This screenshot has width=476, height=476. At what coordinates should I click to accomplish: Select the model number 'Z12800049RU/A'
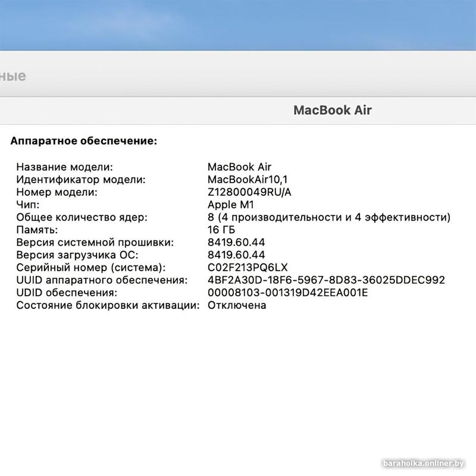point(249,192)
